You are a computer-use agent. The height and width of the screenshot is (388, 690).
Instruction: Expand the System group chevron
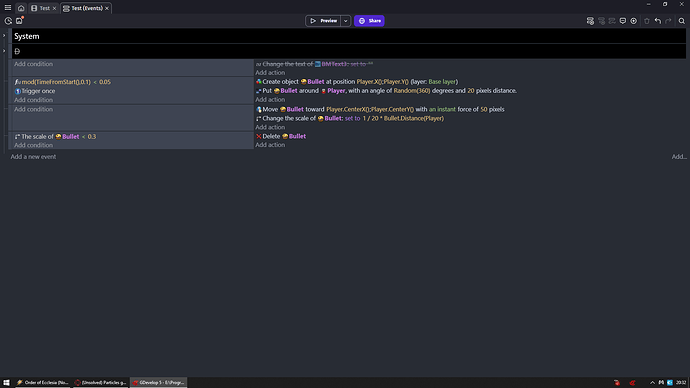tap(4, 36)
